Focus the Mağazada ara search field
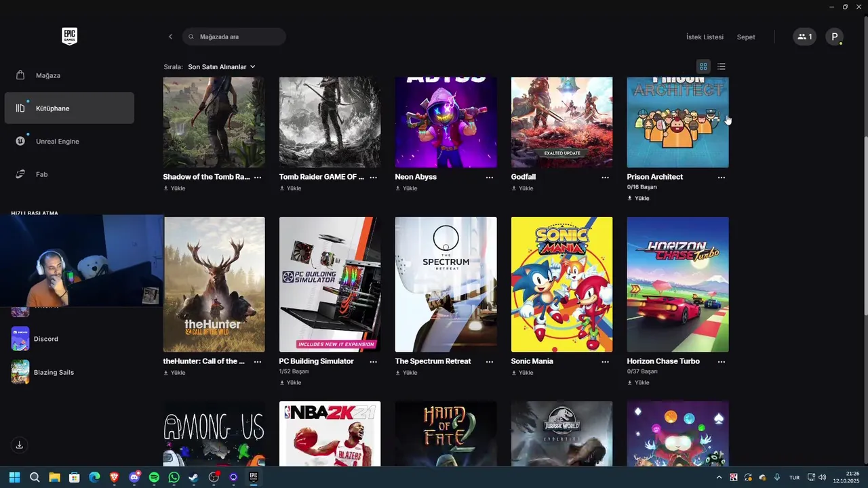 click(x=234, y=37)
